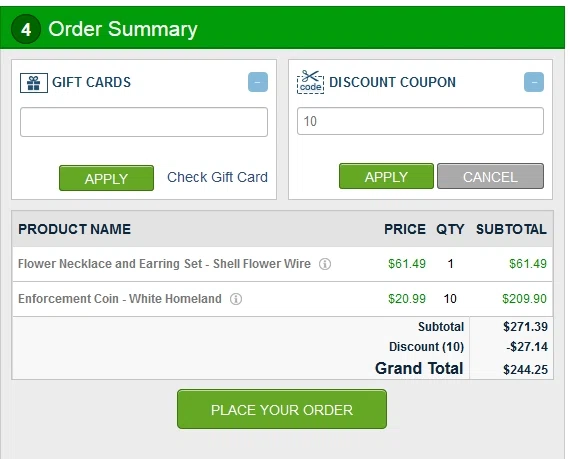
Task: Cancel the discount coupon
Action: [490, 176]
